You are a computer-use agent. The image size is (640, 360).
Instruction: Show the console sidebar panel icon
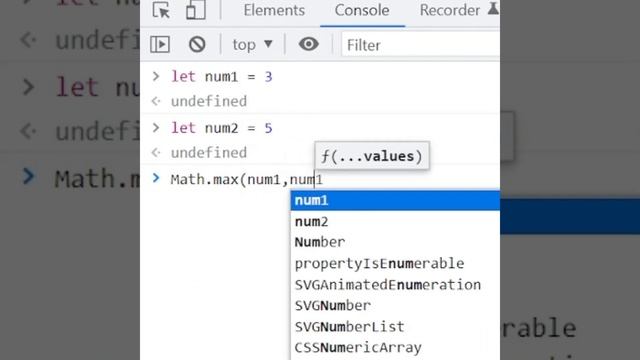coord(160,44)
